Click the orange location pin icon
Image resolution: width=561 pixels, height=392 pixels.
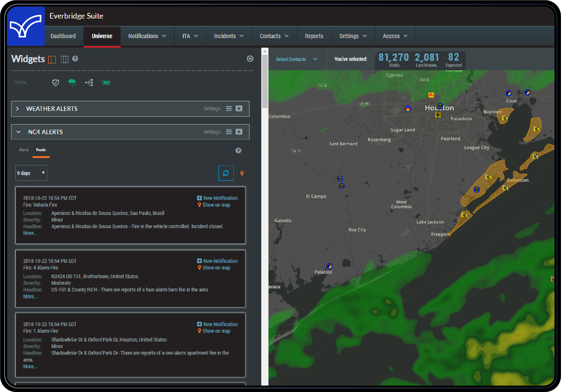tap(242, 173)
